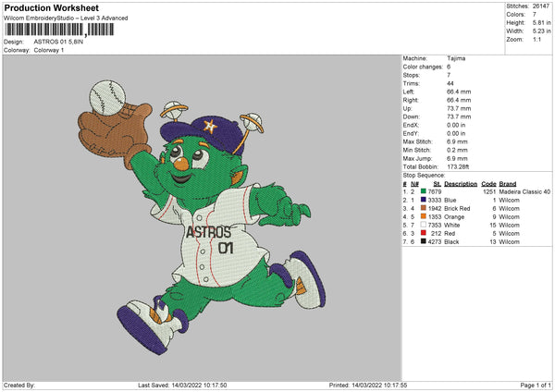The height and width of the screenshot is (392, 555).
Task: Click the 'Red' description in stop 6
Action: (x=450, y=234)
